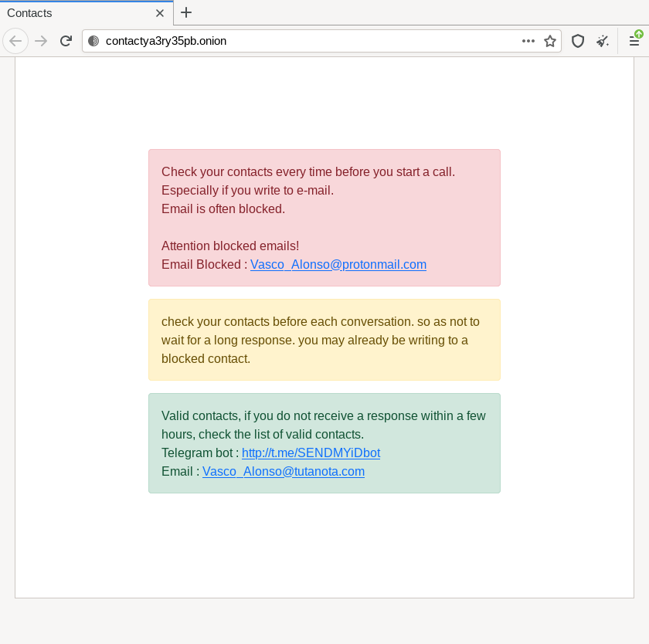Open a new tab with plus button
The image size is (649, 644).
[x=186, y=12]
